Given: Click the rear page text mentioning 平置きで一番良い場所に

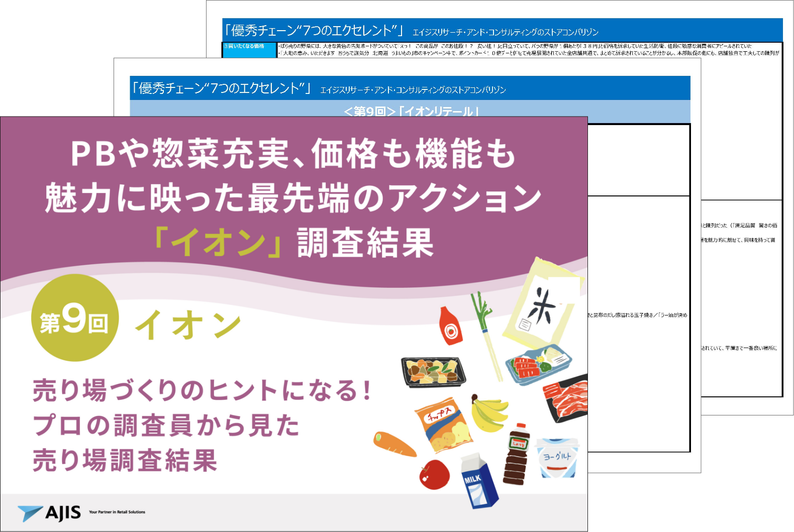Looking at the screenshot, I should (739, 348).
